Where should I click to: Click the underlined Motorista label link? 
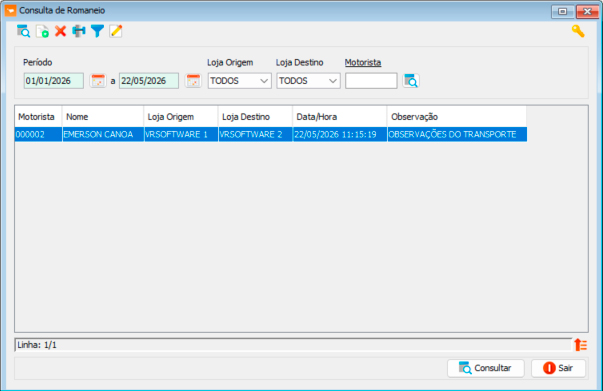point(363,62)
